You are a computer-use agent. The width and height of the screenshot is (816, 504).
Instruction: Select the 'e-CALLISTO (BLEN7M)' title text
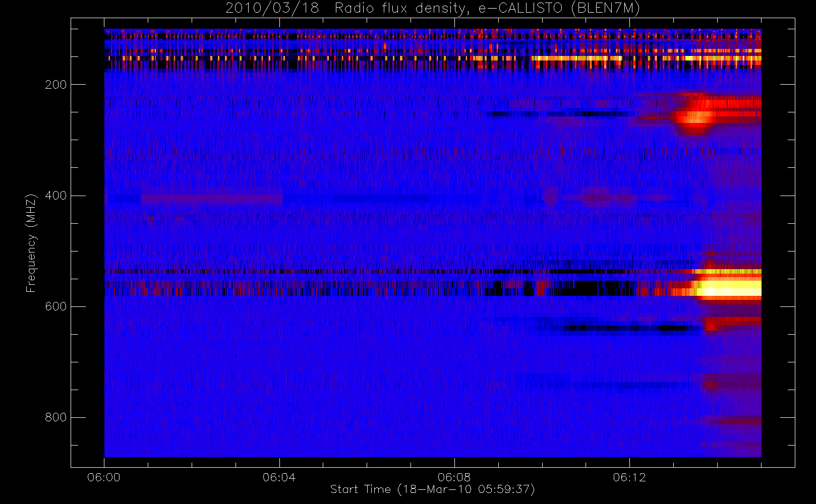pos(559,9)
